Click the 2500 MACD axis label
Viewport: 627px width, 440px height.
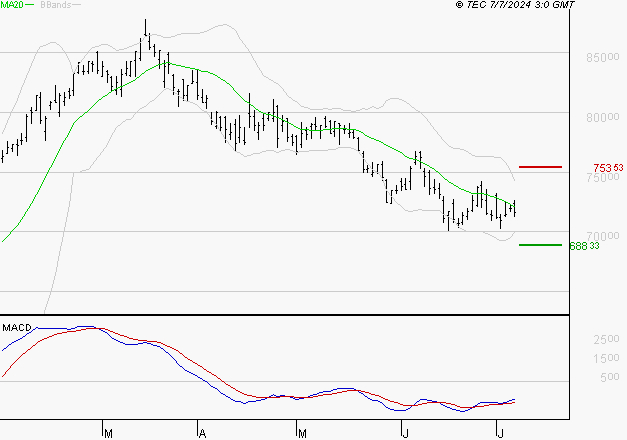pos(607,339)
